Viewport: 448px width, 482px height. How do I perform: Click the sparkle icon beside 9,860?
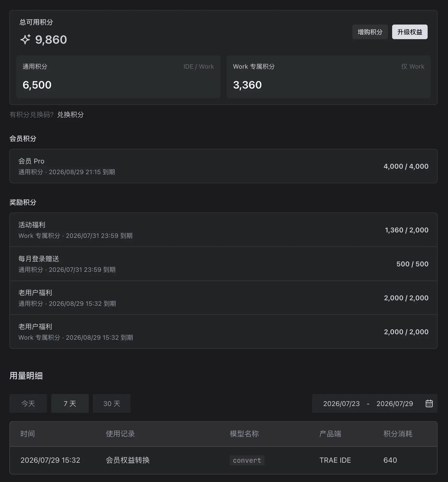click(x=25, y=39)
